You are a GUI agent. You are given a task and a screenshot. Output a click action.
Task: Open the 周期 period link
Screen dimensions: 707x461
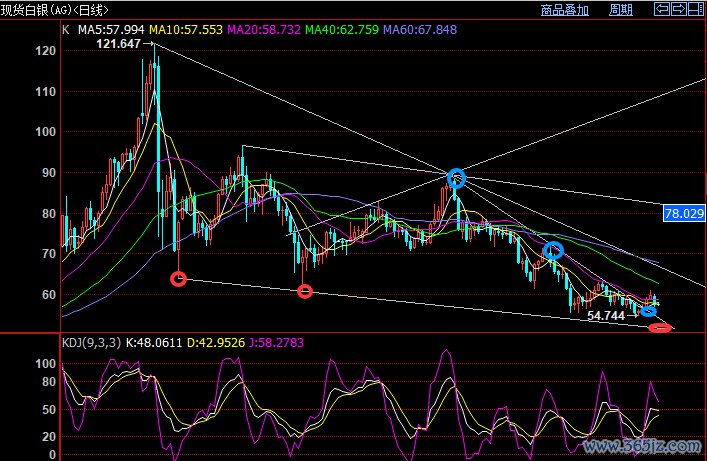(x=620, y=10)
